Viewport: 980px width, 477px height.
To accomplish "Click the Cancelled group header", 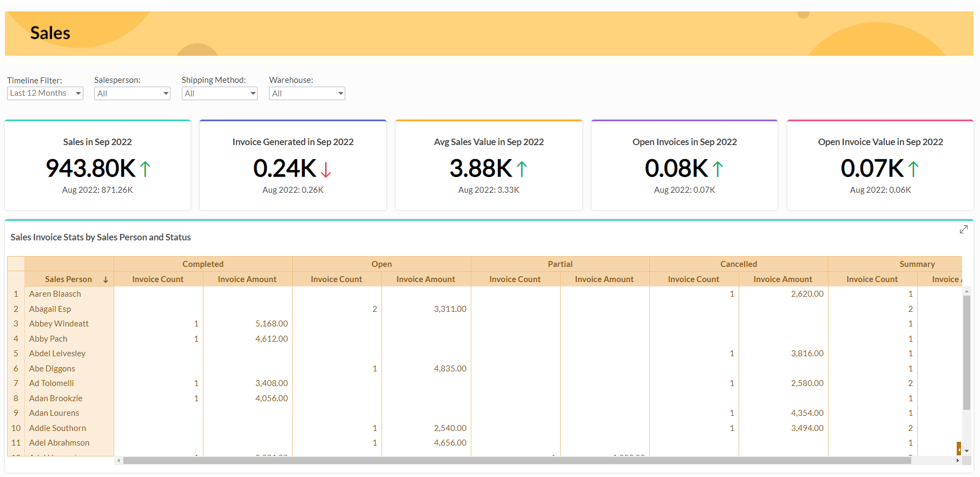I will click(x=739, y=264).
